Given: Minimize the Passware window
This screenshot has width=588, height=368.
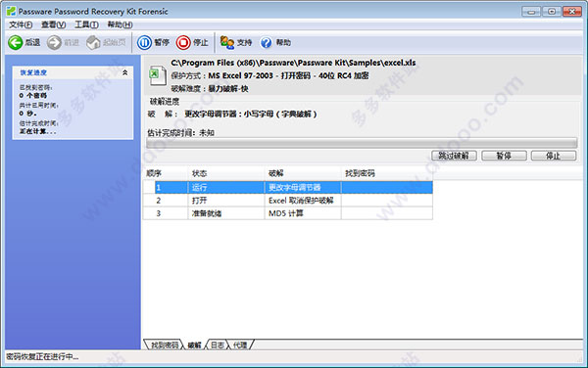Looking at the screenshot, I should [x=531, y=12].
